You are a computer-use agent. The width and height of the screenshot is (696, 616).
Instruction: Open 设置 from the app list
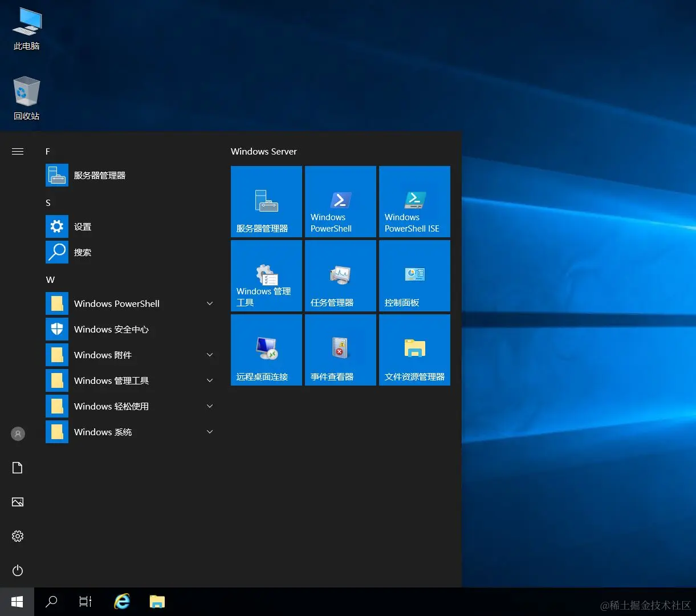pos(131,227)
